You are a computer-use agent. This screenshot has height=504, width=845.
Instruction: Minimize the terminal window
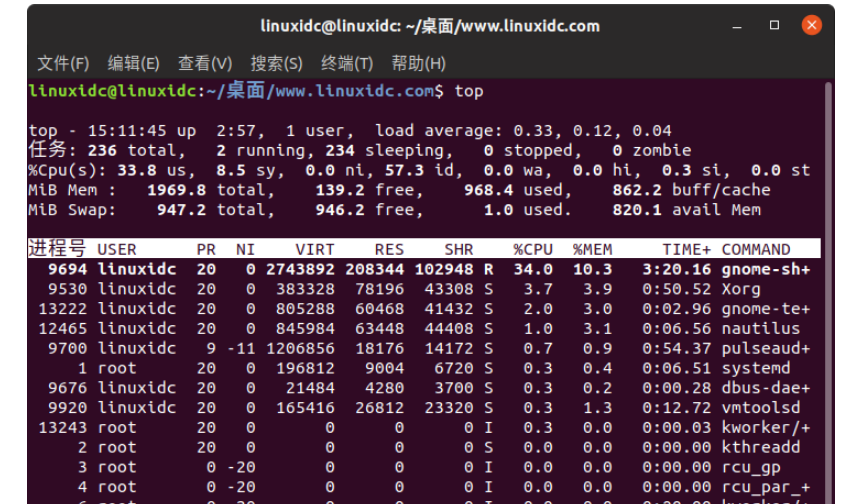[737, 25]
